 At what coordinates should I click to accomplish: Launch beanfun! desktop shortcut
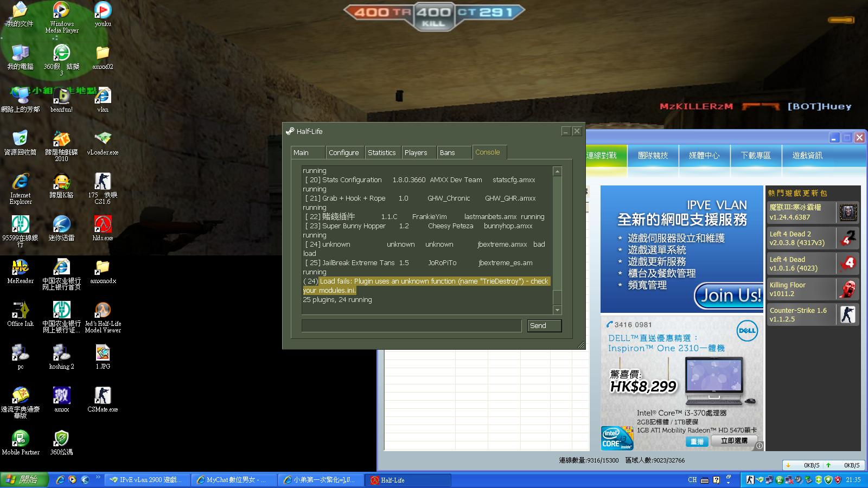pyautogui.click(x=61, y=100)
